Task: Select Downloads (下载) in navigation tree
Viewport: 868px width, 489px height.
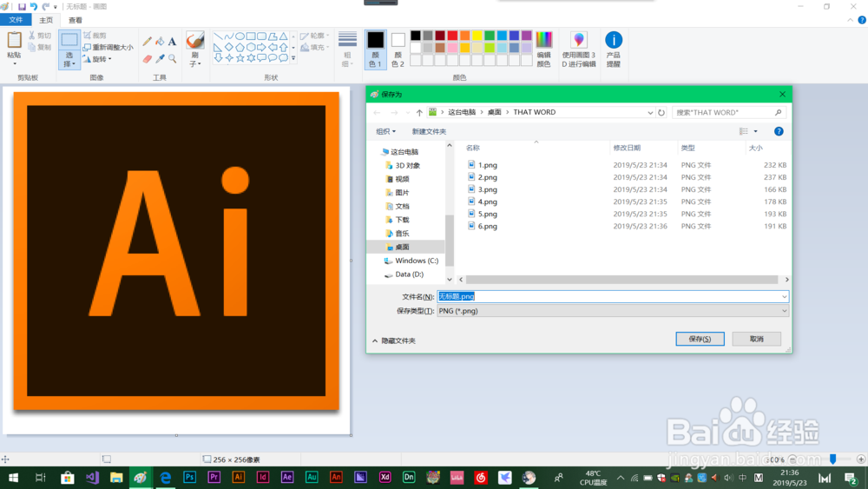Action: 403,220
